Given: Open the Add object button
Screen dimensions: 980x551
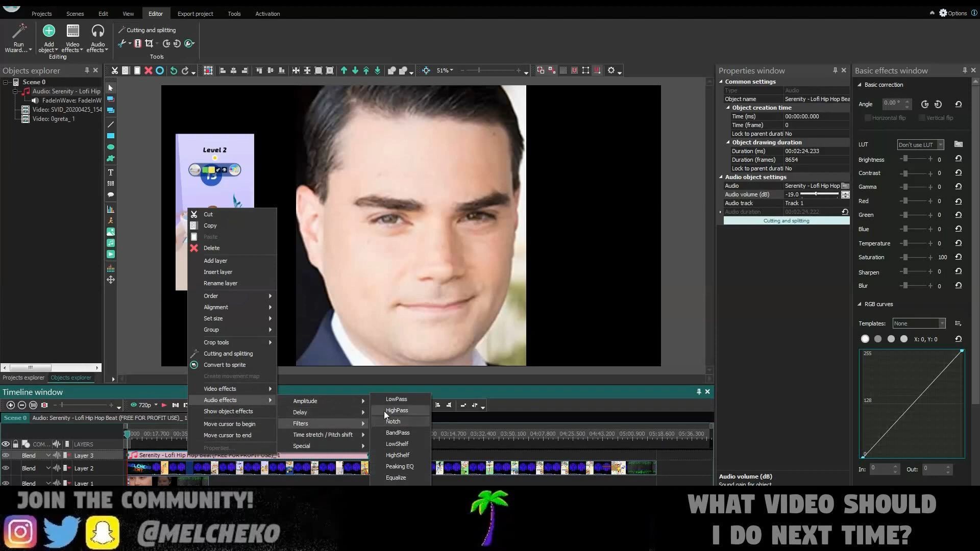Looking at the screenshot, I should [x=48, y=38].
